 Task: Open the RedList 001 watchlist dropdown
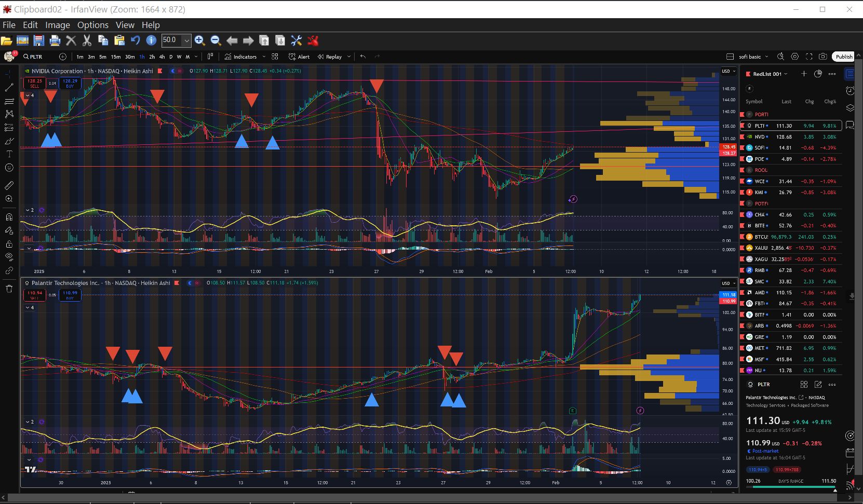[x=770, y=74]
